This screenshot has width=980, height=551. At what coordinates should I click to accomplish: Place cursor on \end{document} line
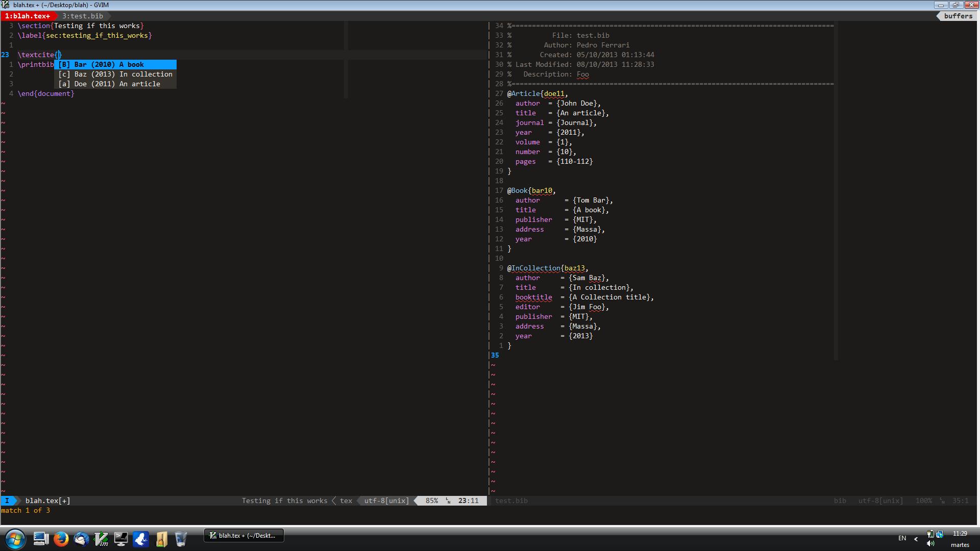point(46,93)
